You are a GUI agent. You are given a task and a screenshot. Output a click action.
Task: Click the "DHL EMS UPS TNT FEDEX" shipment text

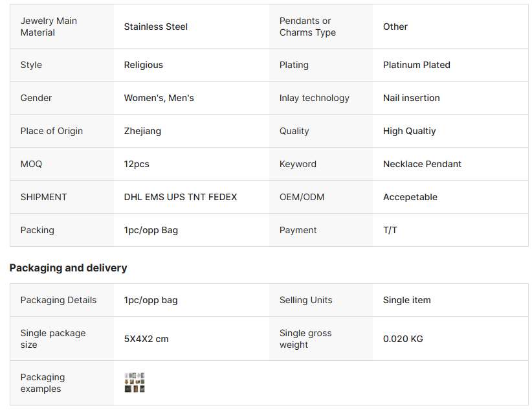pos(181,197)
